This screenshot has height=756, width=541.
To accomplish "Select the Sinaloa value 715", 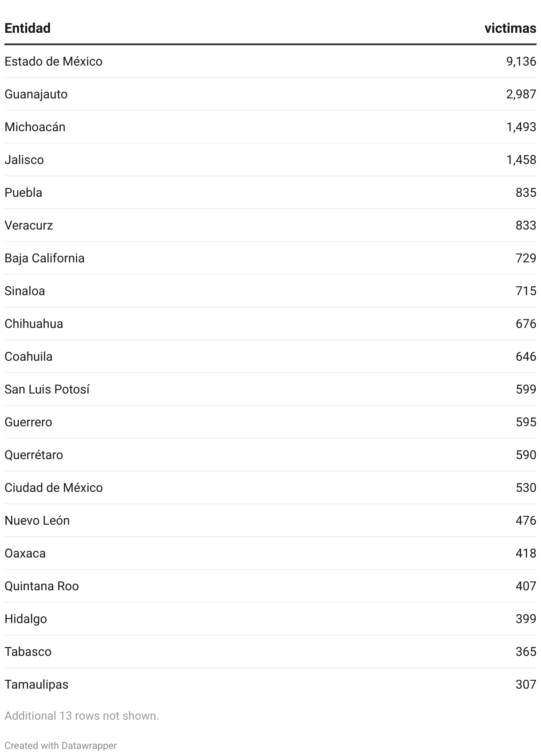I will pyautogui.click(x=526, y=291).
